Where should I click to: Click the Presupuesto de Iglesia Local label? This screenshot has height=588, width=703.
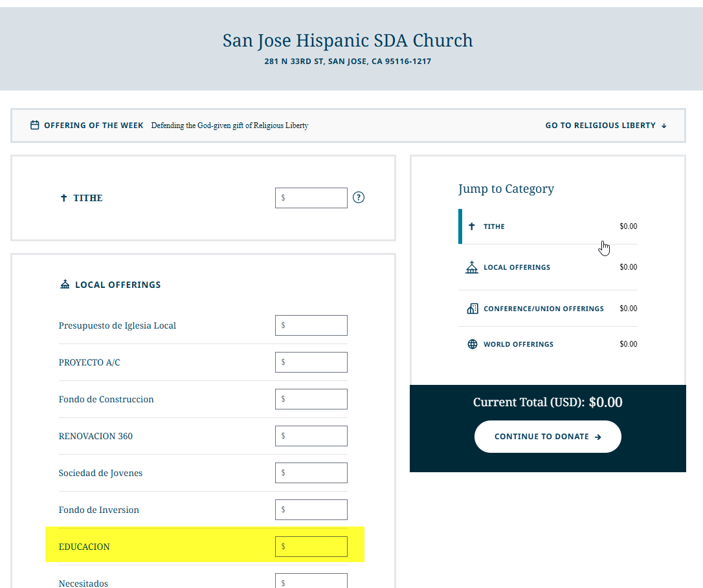[x=117, y=326]
